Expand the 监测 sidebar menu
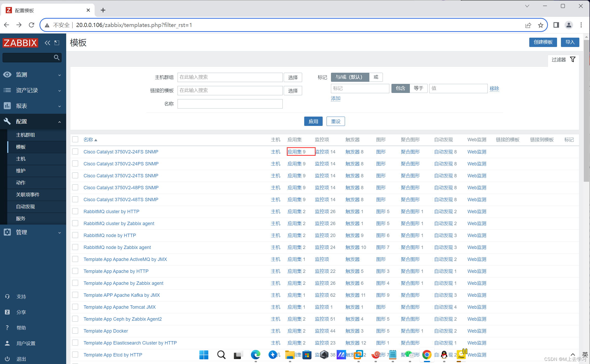 click(33, 75)
